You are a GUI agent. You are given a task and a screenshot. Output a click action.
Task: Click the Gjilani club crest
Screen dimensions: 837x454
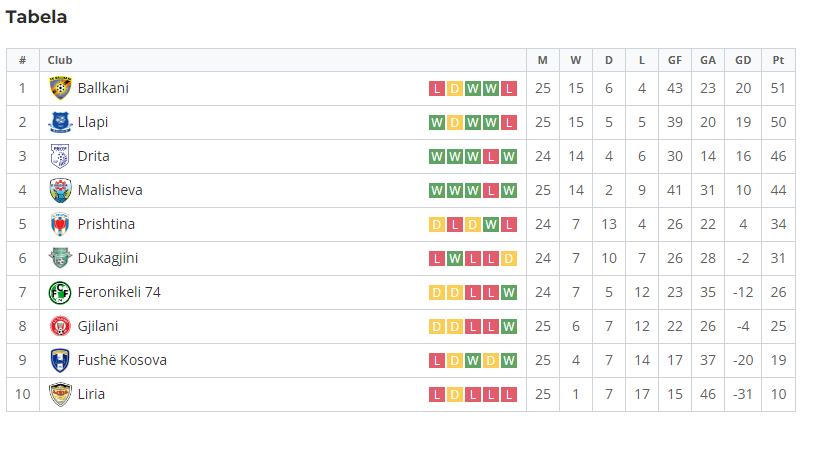click(60, 326)
